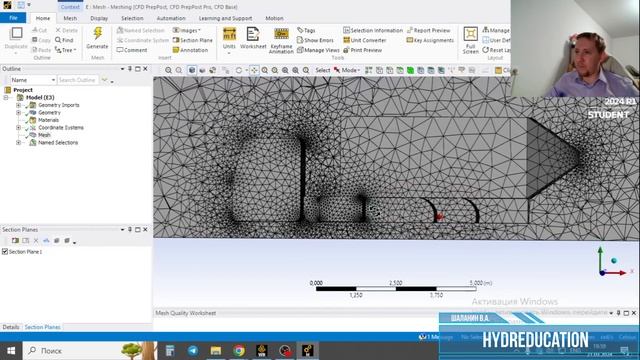The height and width of the screenshot is (360, 640).
Task: Select the Materials tree item
Action: [48, 120]
